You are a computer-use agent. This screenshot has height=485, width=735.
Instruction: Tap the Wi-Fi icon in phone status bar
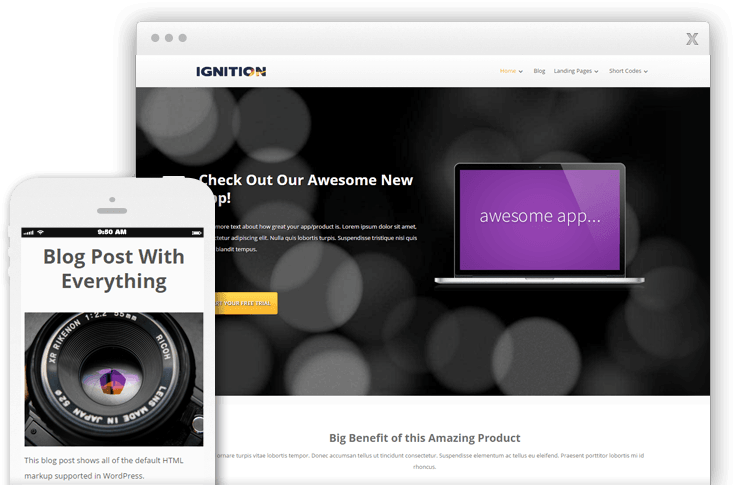click(x=40, y=232)
